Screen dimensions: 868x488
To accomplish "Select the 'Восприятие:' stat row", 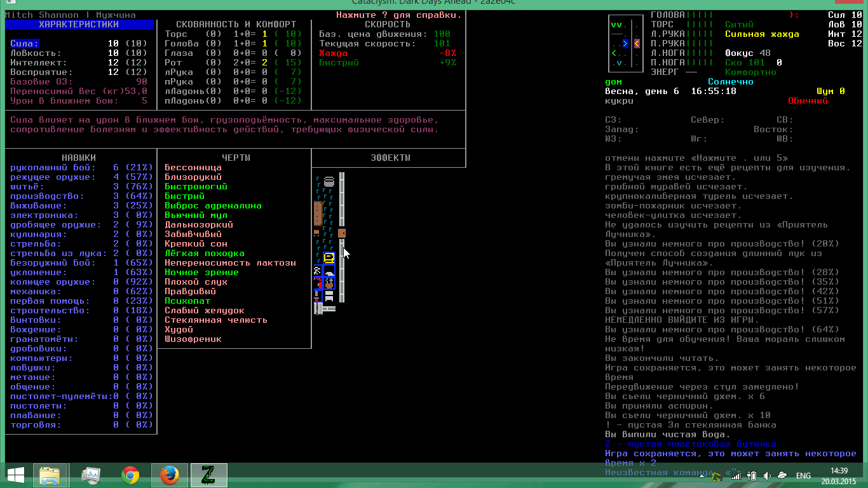I will pyautogui.click(x=79, y=72).
